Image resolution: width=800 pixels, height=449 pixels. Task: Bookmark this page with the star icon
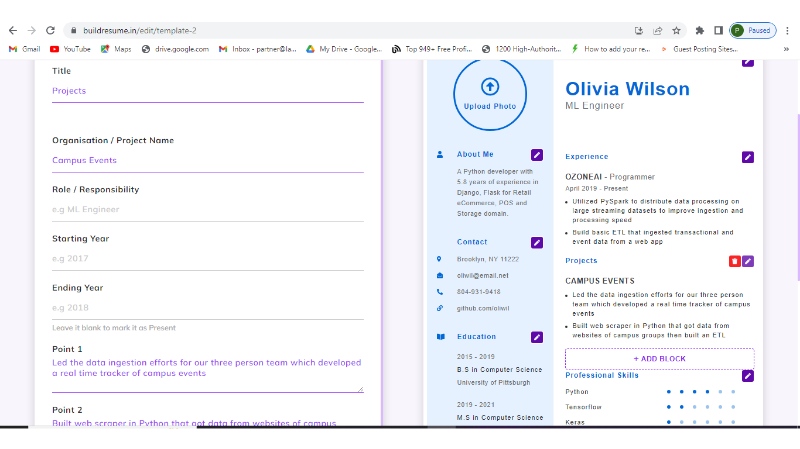tap(676, 30)
